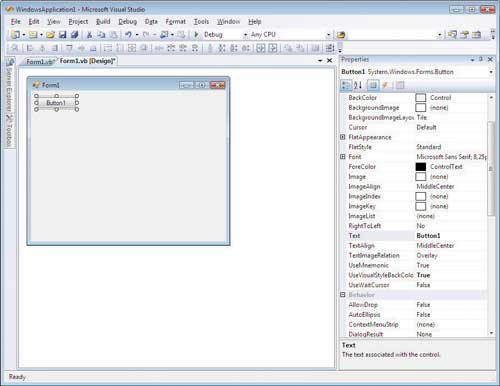This screenshot has height=386, width=500.
Task: Click the New Project toolbar icon
Action: pyautogui.click(x=15, y=35)
